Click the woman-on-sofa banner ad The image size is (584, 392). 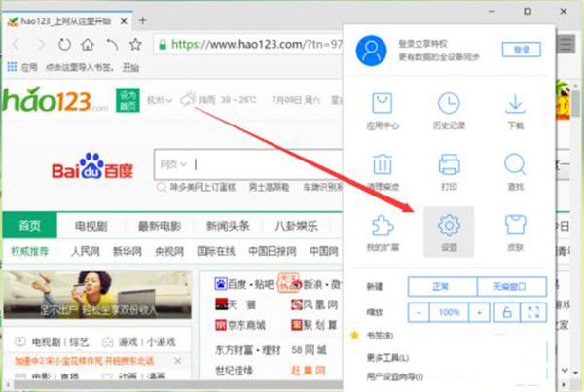point(97,295)
